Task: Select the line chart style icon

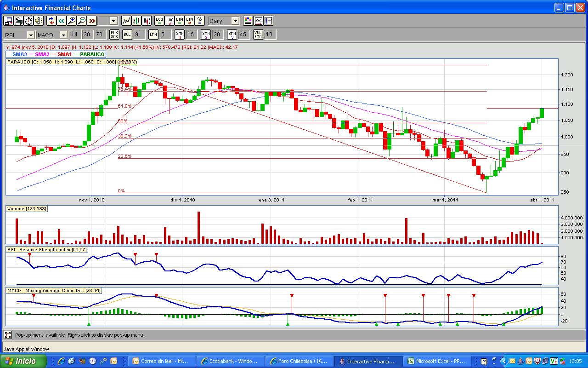Action: [126, 21]
